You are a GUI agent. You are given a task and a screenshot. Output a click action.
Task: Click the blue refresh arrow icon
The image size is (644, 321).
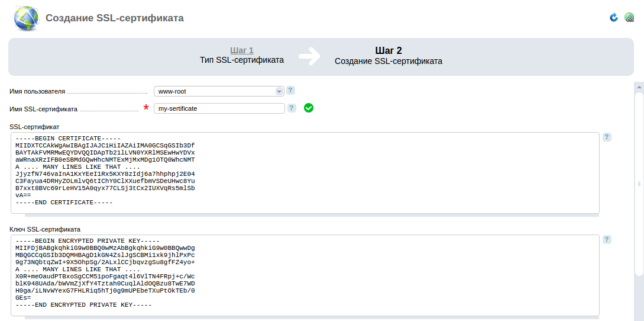pyautogui.click(x=614, y=18)
